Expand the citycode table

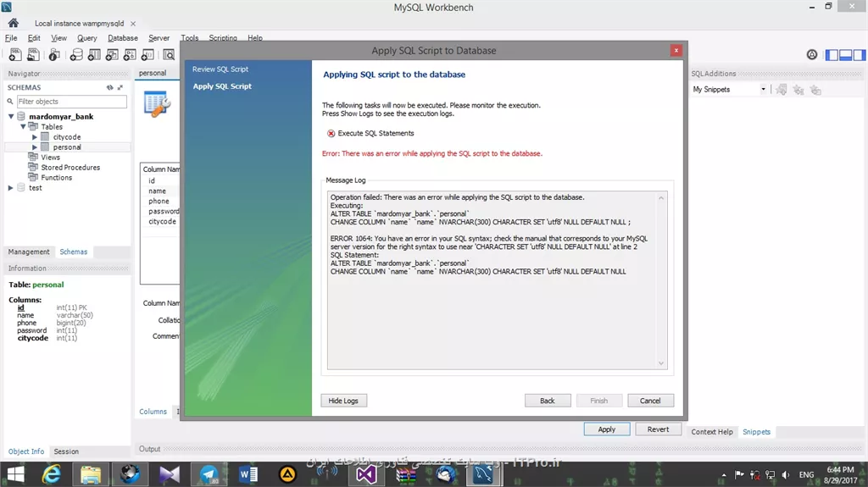[x=35, y=136]
